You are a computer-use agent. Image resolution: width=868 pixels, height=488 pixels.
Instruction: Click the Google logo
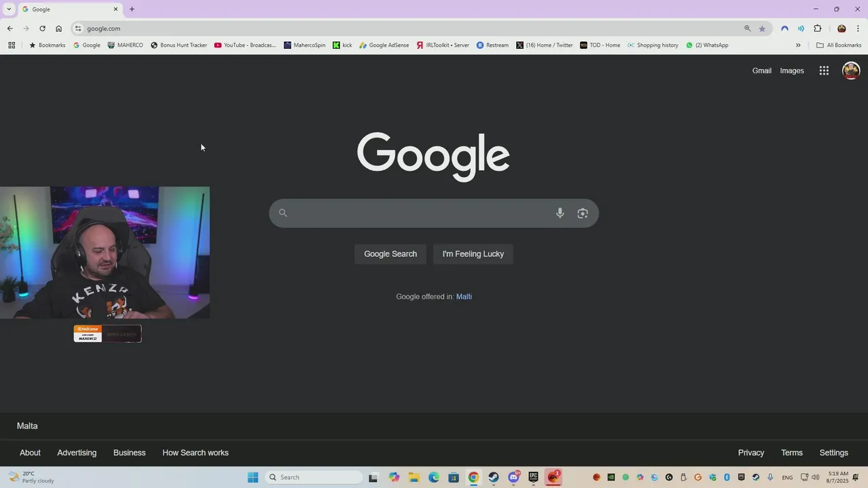[434, 157]
